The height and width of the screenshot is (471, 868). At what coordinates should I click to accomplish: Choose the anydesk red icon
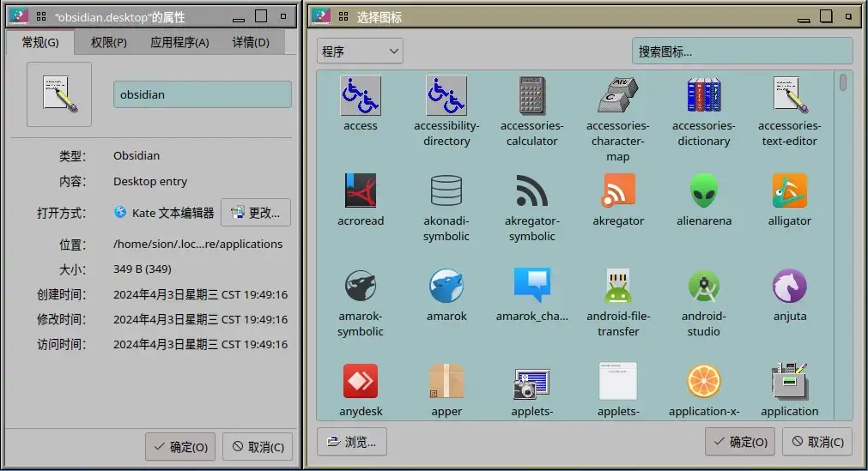click(361, 382)
